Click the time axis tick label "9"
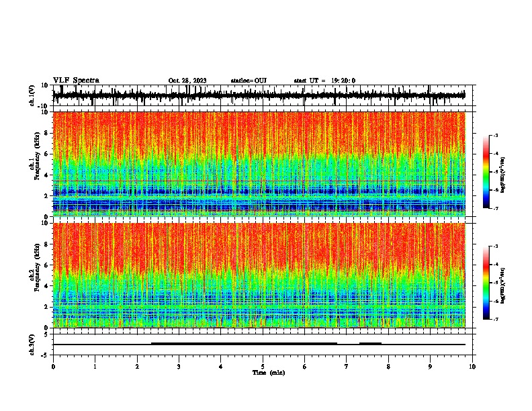The height and width of the screenshot is (411, 532). pos(430,367)
